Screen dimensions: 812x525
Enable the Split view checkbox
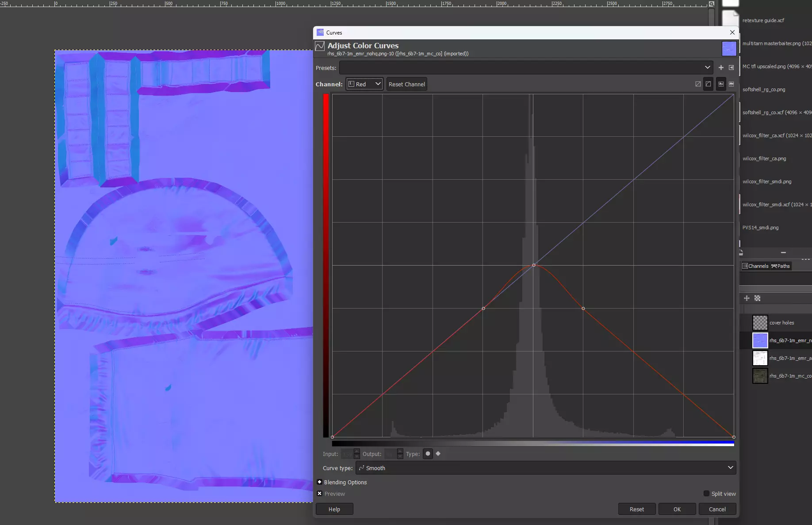coord(706,494)
